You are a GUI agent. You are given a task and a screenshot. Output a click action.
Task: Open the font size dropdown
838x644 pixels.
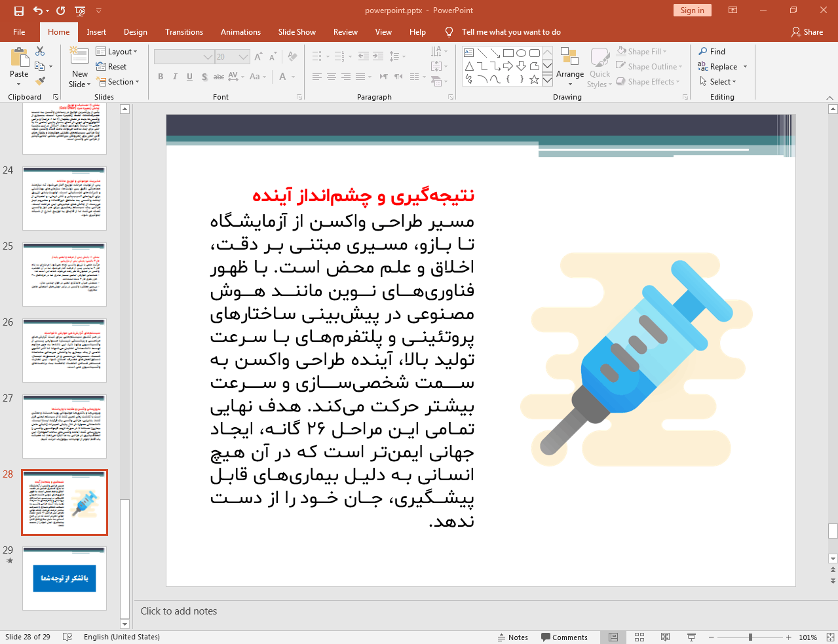(244, 57)
